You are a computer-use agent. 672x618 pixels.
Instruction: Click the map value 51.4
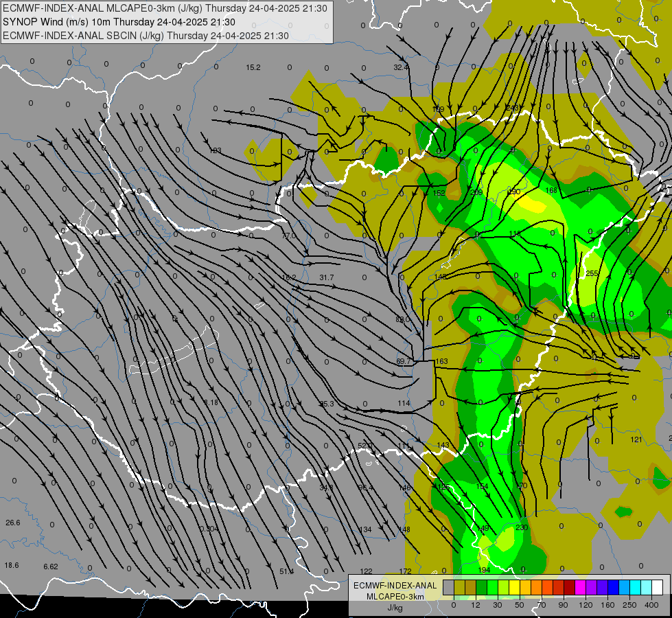tap(287, 571)
